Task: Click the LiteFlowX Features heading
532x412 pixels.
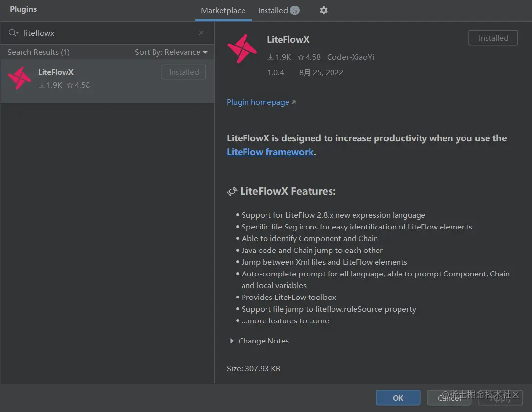Action: (x=288, y=191)
